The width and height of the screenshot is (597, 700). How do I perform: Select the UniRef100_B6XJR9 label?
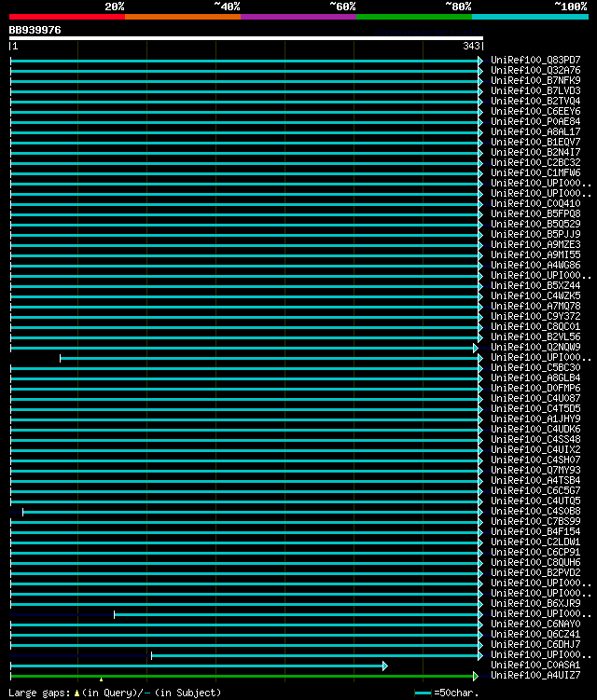[535, 604]
